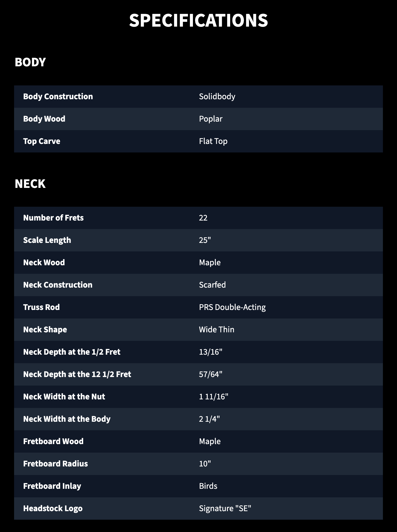Click the Neck Depth at the 12 1/2 Fret label
Screen dimensions: 397x532
(x=77, y=374)
